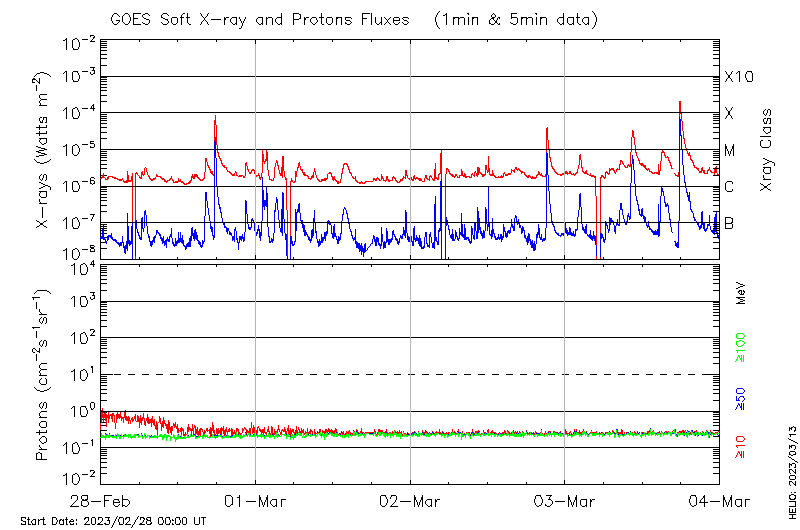Select the Xray Class vertical axis title
The height and width of the screenshot is (530, 800).
(767, 150)
